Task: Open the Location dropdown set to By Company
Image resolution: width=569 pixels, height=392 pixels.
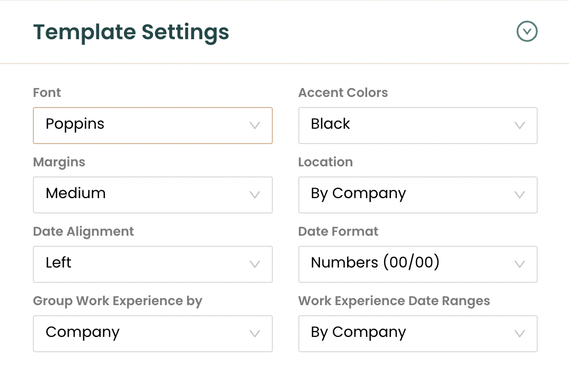Action: (418, 195)
